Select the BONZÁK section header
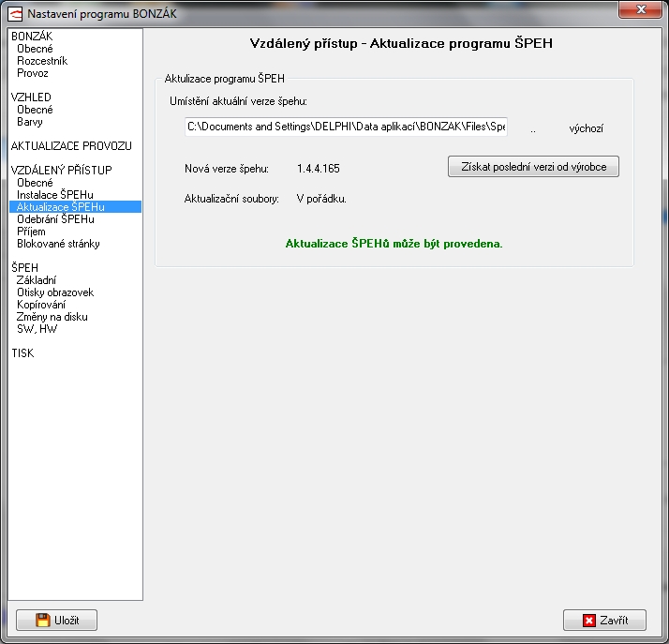The width and height of the screenshot is (669, 644). pos(32,37)
